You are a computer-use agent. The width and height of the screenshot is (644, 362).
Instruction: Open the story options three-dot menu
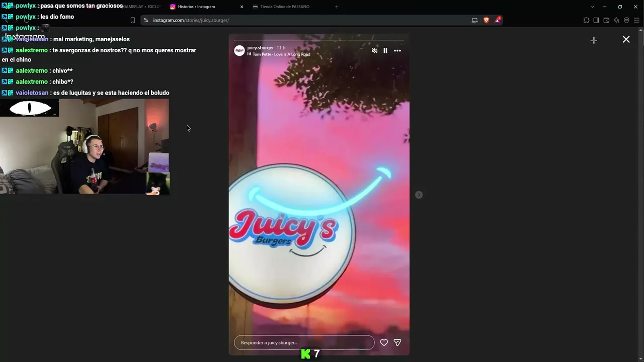point(397,51)
